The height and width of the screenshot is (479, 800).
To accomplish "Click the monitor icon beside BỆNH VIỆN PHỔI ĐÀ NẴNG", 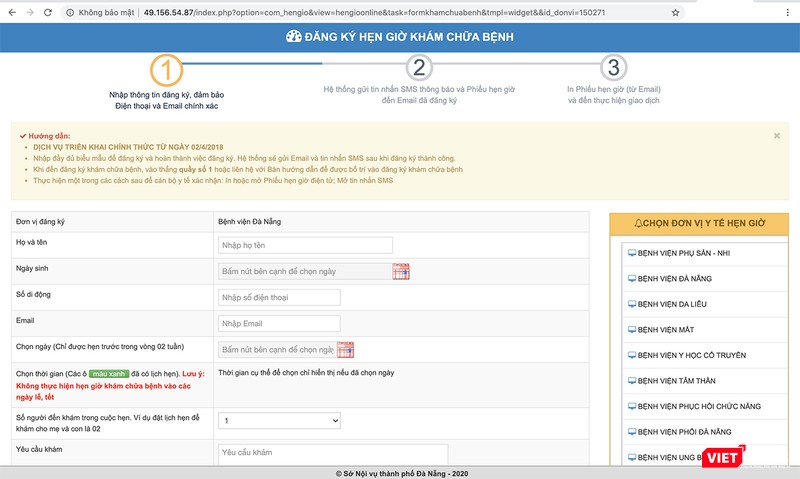I will point(632,432).
